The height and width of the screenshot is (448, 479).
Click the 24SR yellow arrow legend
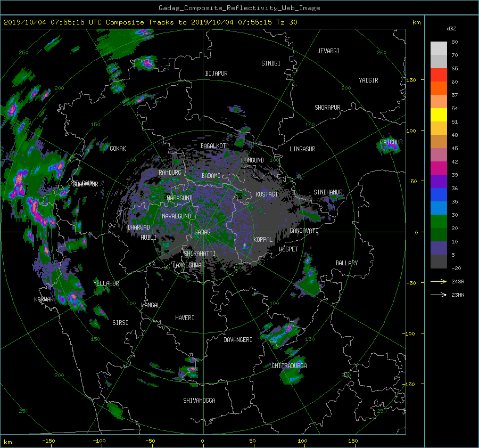point(439,281)
